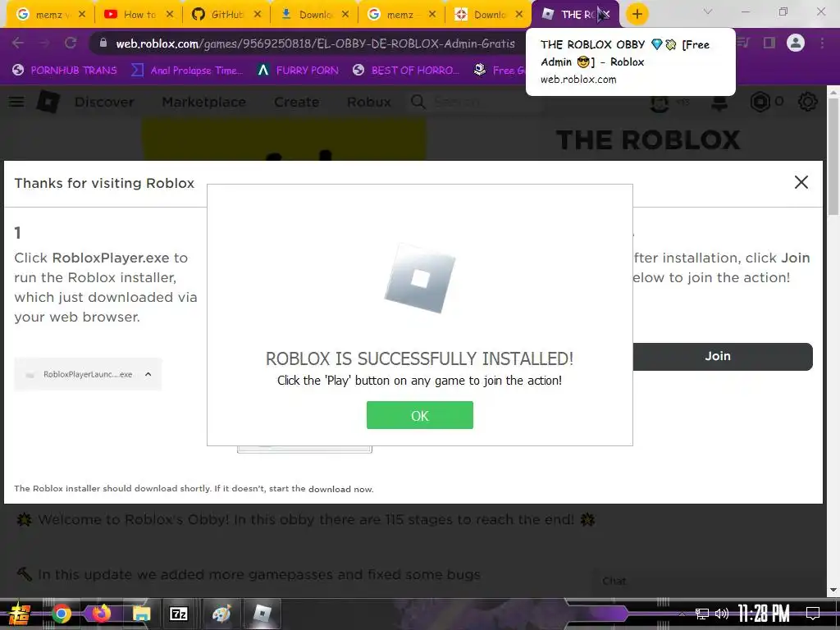Click the taskbar clock 11:28 PM
Image resolution: width=840 pixels, height=630 pixels.
click(764, 613)
